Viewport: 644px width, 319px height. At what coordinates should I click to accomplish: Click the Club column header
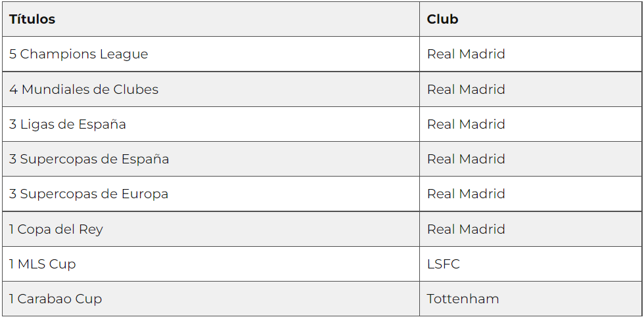coord(442,19)
